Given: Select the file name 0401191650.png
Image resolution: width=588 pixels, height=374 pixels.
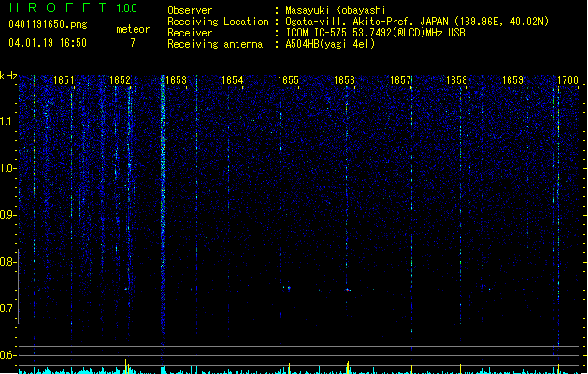Looking at the screenshot, I should click(x=48, y=24).
